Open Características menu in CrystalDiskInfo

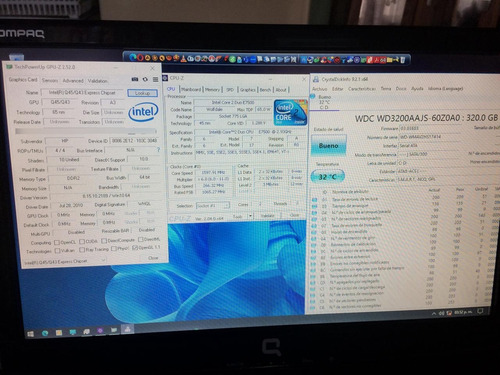pyautogui.click(x=362, y=89)
